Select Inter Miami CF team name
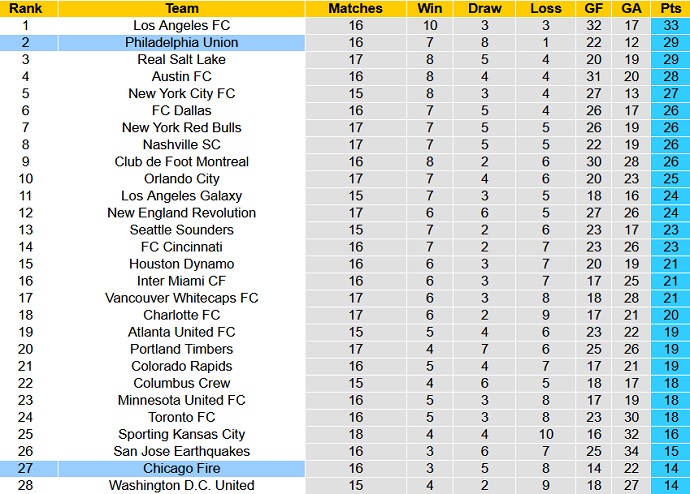The width and height of the screenshot is (690, 494). point(182,281)
